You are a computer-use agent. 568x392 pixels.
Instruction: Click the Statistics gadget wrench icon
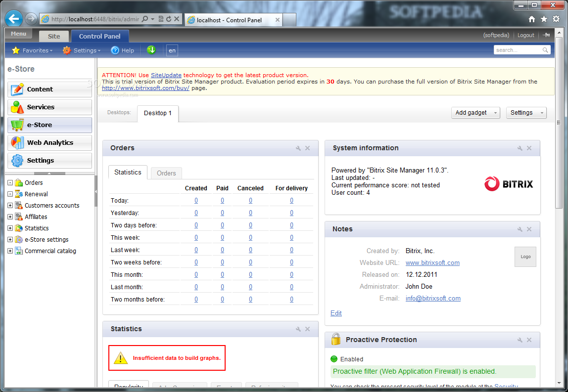point(298,329)
